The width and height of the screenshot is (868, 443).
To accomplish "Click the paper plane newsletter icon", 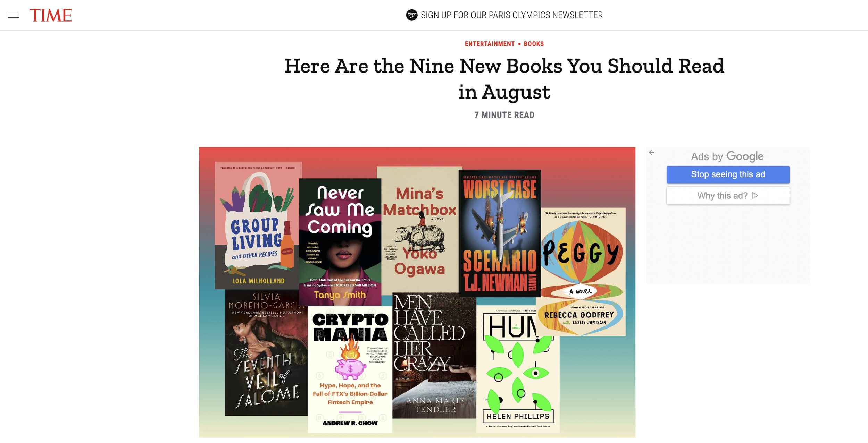I will [411, 15].
